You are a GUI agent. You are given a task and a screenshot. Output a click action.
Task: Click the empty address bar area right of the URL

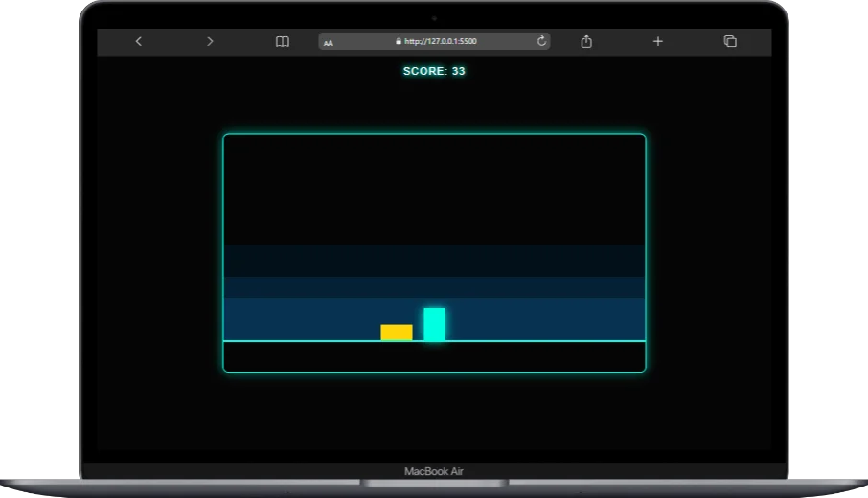(508, 41)
